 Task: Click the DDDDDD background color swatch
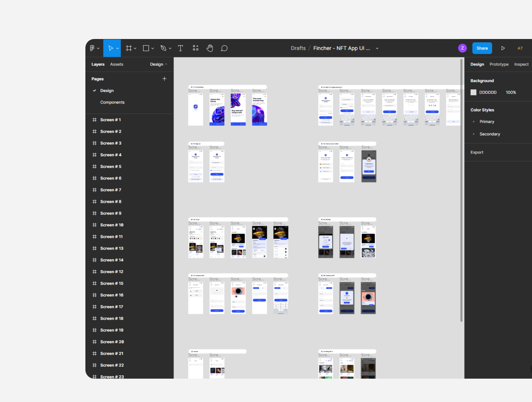coord(473,92)
